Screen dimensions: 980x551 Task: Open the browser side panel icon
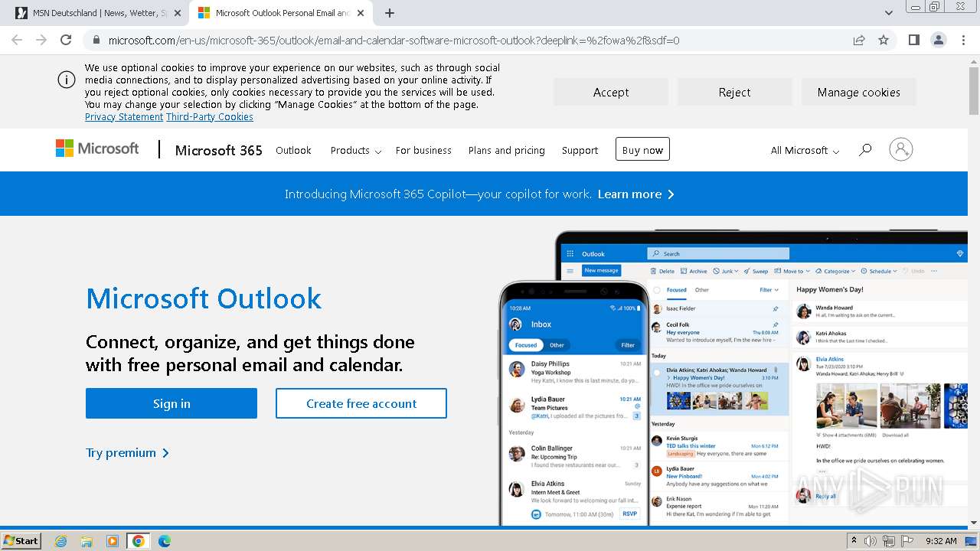point(913,40)
